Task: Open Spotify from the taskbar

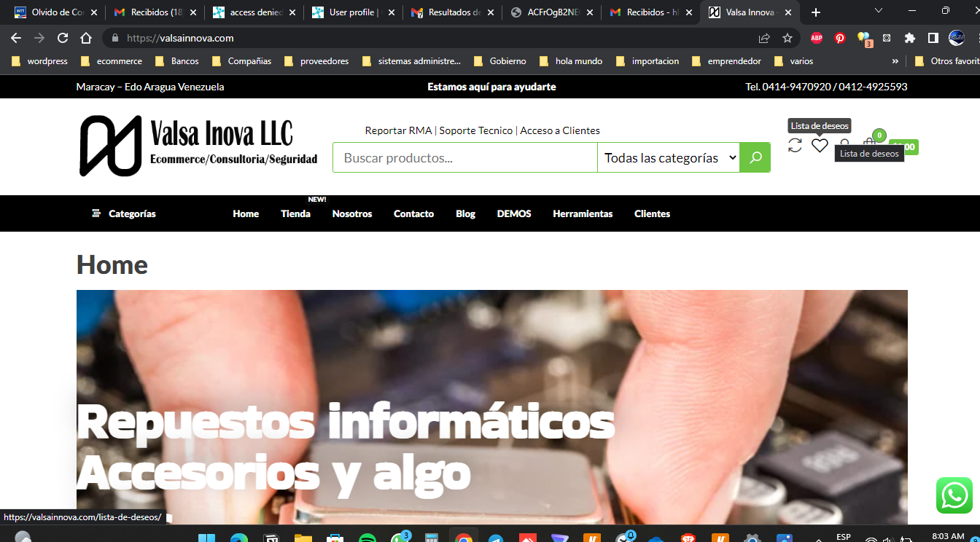Action: click(367, 539)
